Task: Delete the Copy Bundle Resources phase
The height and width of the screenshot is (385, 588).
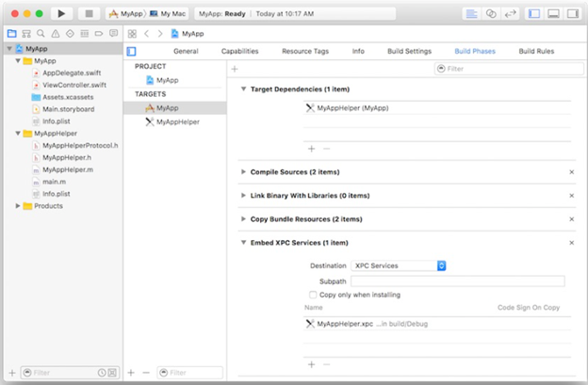Action: click(571, 219)
